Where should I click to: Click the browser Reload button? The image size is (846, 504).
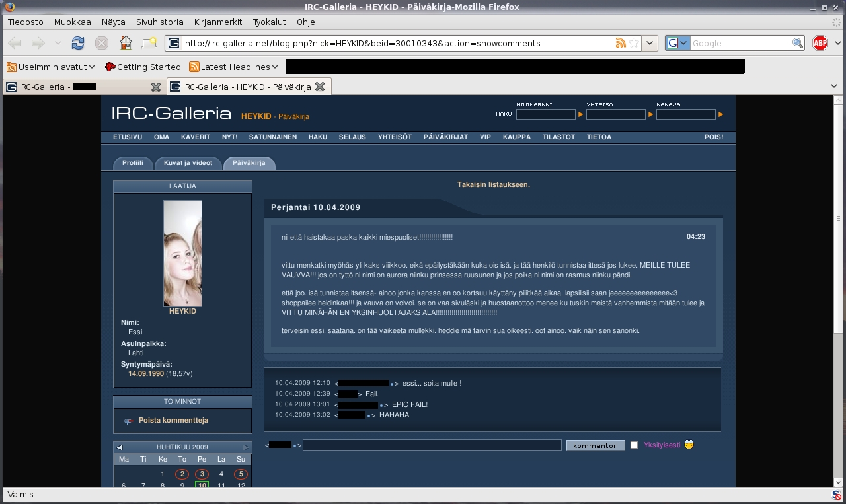78,43
